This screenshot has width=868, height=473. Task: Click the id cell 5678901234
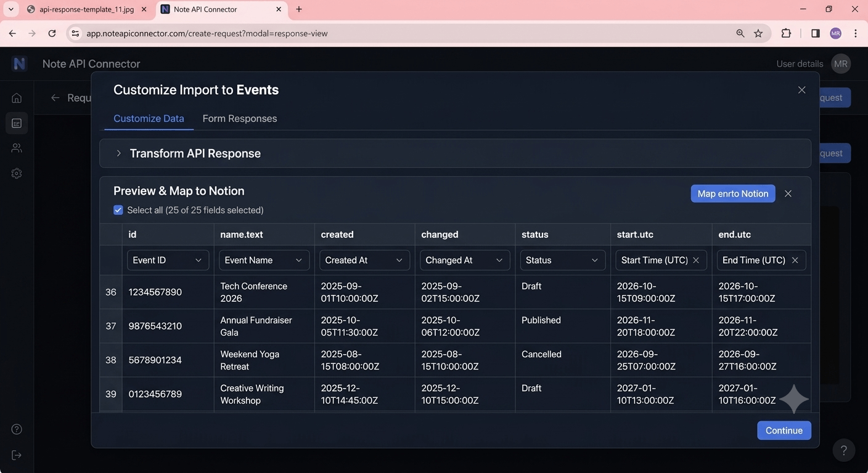point(168,360)
